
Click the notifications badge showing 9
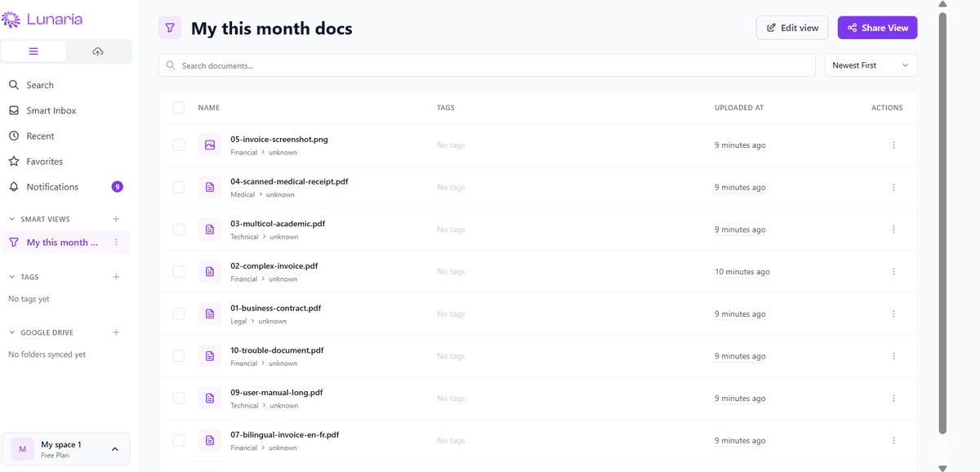118,187
